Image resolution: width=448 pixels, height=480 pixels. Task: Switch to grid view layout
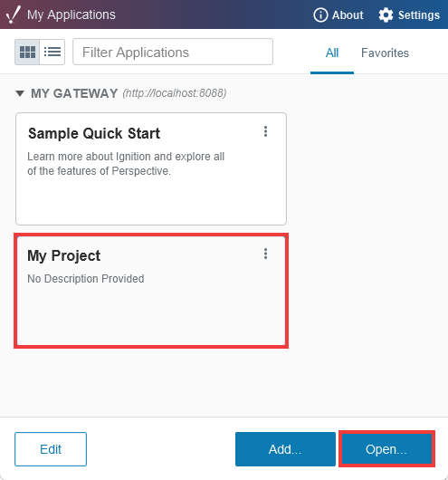point(27,52)
